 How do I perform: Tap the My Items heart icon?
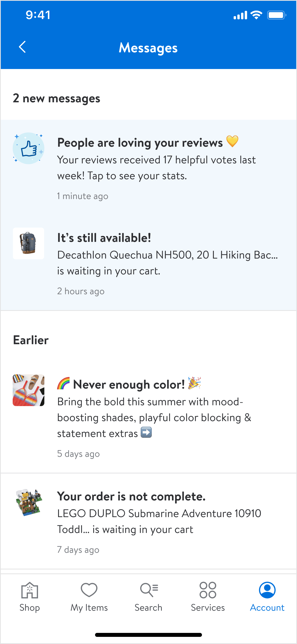(x=89, y=590)
